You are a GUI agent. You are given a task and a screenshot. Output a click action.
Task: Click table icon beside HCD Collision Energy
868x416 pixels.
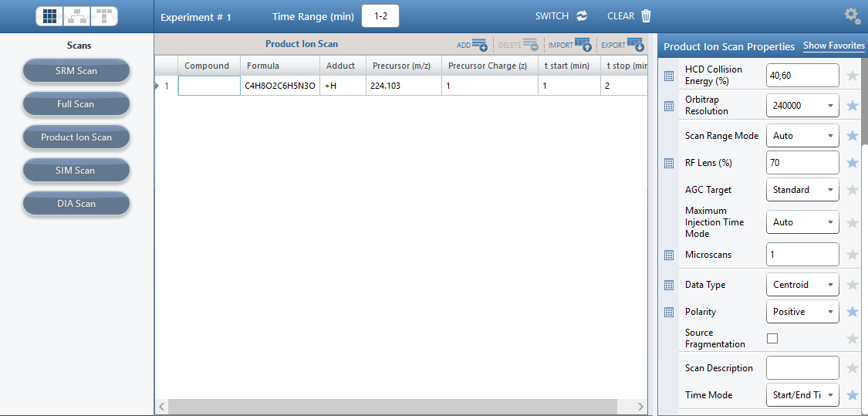pos(670,76)
